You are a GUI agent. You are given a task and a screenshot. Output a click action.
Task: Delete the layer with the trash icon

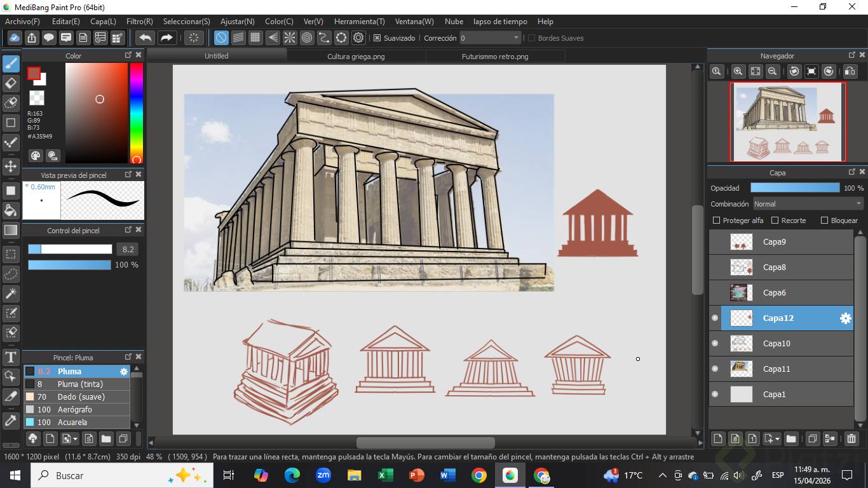pyautogui.click(x=851, y=438)
